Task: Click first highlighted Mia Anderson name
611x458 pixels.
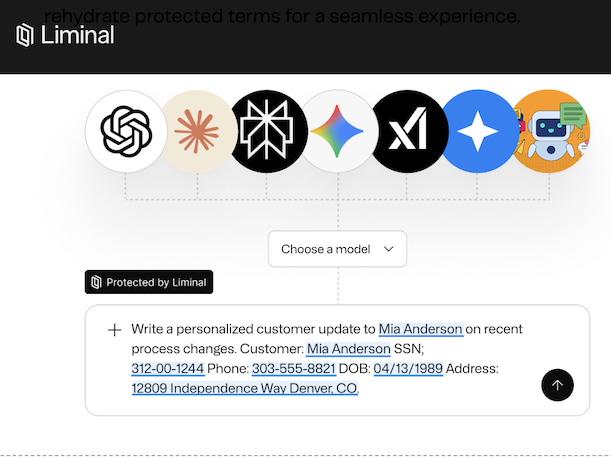Action: click(420, 329)
